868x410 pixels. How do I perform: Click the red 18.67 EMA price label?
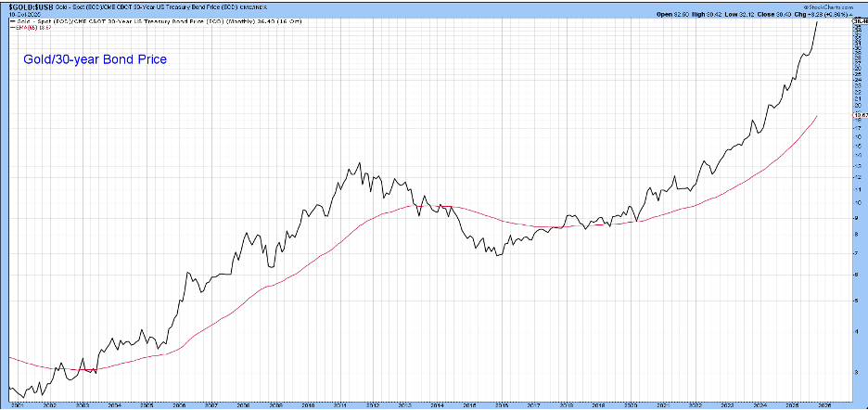tap(858, 116)
